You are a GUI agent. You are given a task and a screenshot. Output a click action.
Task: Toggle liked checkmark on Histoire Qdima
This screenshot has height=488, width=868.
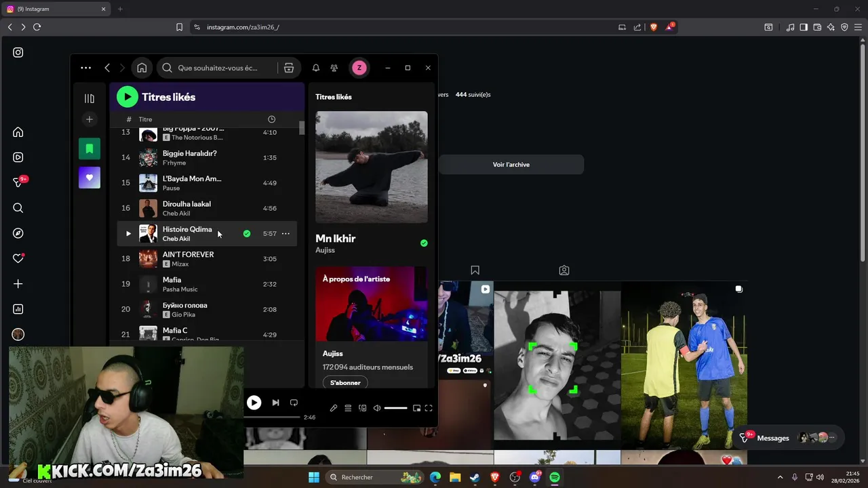(x=247, y=234)
